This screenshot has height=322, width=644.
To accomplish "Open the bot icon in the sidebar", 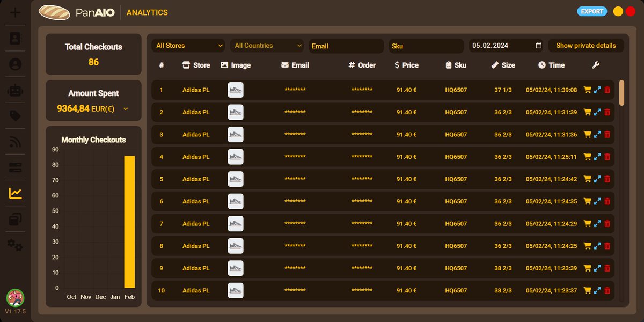I will click(x=14, y=90).
